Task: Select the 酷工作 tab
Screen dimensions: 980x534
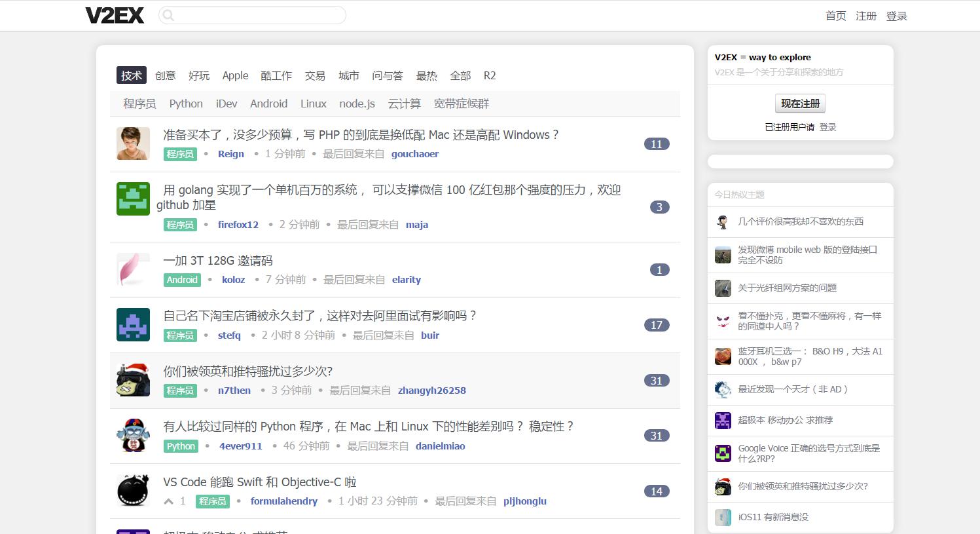Action: (x=276, y=75)
